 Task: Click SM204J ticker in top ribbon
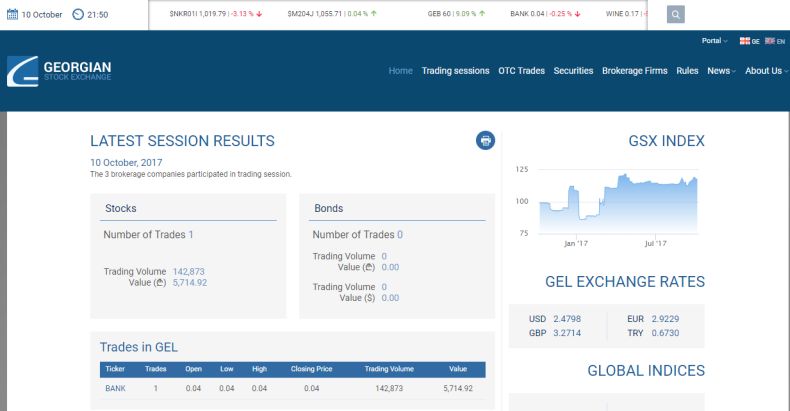(332, 14)
